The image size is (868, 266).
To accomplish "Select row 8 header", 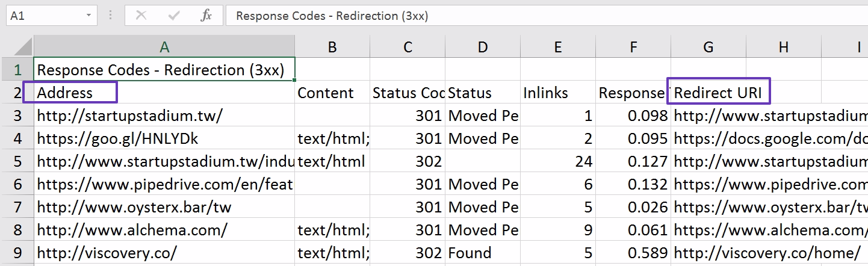I will (x=17, y=229).
